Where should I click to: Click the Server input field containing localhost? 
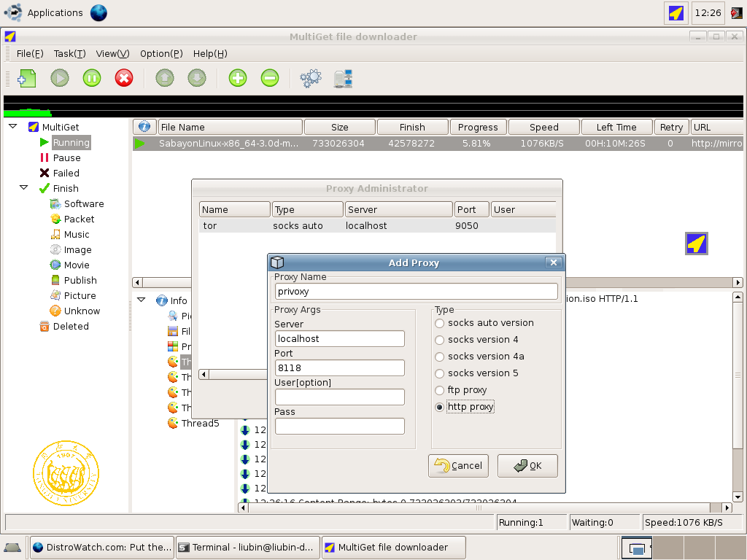pyautogui.click(x=340, y=338)
